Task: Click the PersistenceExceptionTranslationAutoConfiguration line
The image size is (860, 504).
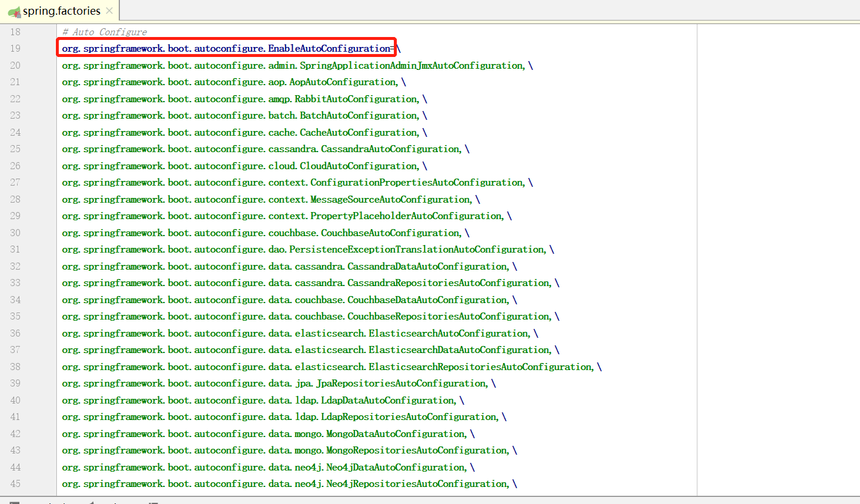Action: tap(308, 249)
